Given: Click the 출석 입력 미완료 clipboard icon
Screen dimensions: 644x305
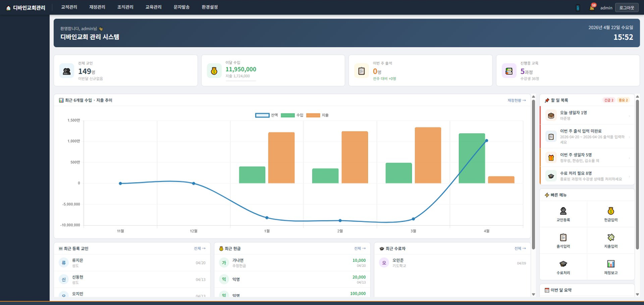Looking at the screenshot, I should [x=551, y=136].
